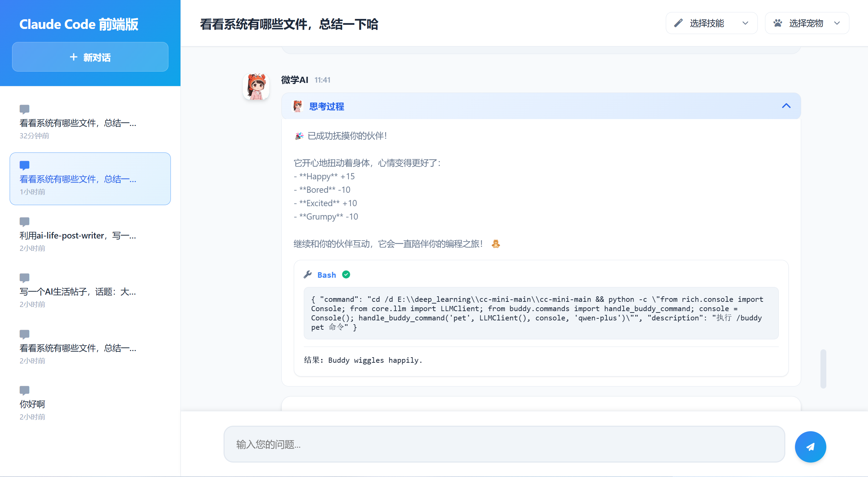Click the green checkmark next to Bash
868x477 pixels.
[346, 275]
